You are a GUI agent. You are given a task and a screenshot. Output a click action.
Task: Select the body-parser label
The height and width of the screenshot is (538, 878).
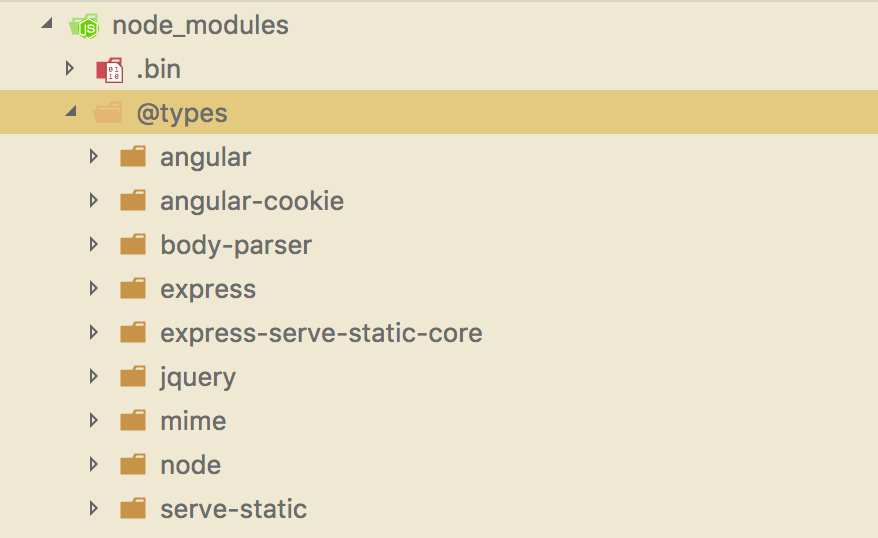[x=236, y=246]
